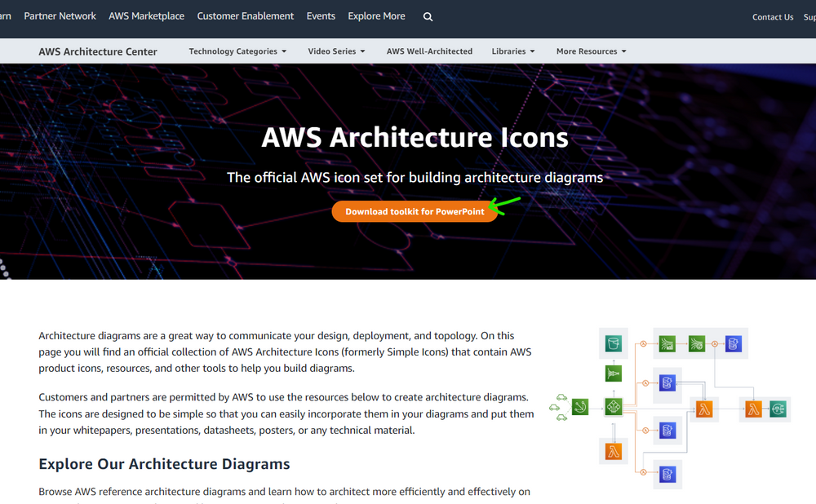The height and width of the screenshot is (504, 816).
Task: Click a blue DynamoDB table icon
Action: point(667,382)
